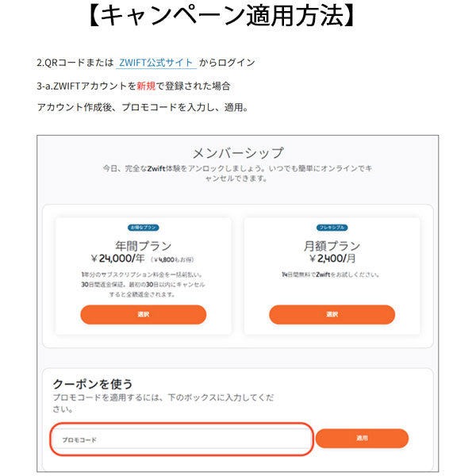Open the ZWIFT公式サイト link

pyautogui.click(x=156, y=62)
